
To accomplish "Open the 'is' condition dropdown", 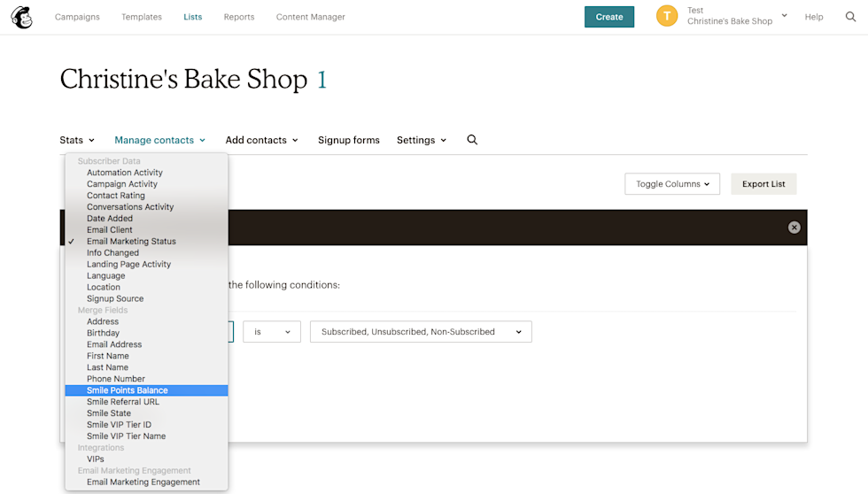I will point(272,332).
